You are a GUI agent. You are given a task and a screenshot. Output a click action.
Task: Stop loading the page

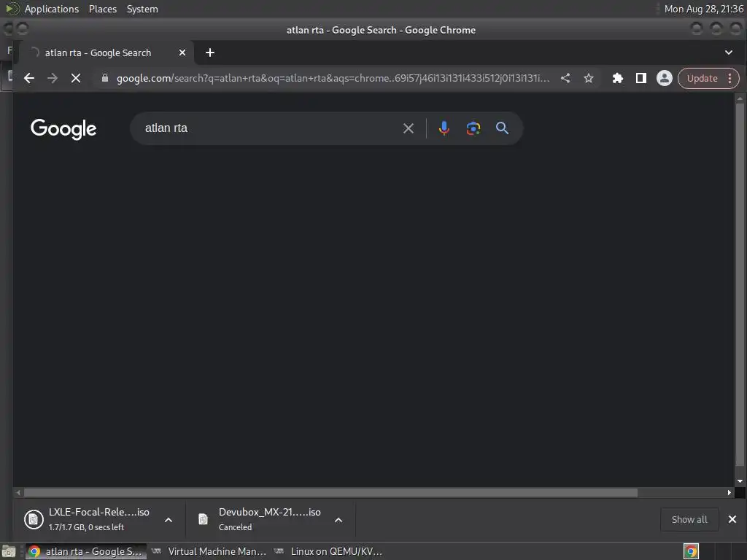76,78
